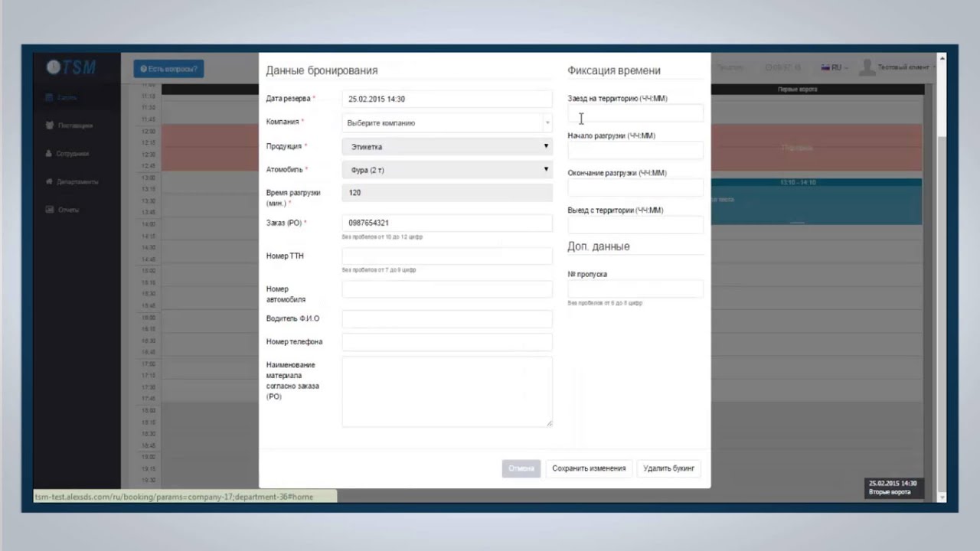
Task: Open the 'Выберите компанию' dropdown
Action: point(447,122)
